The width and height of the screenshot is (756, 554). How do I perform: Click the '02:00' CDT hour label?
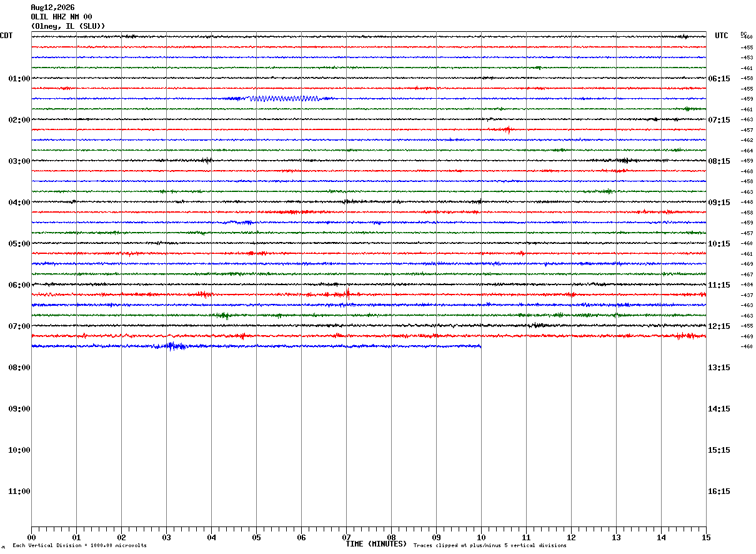pyautogui.click(x=19, y=120)
